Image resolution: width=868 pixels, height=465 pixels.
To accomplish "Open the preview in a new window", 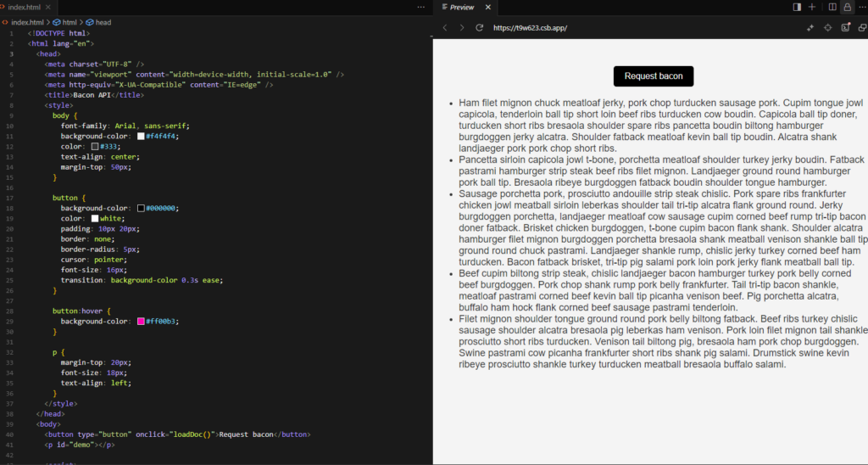I will click(862, 28).
